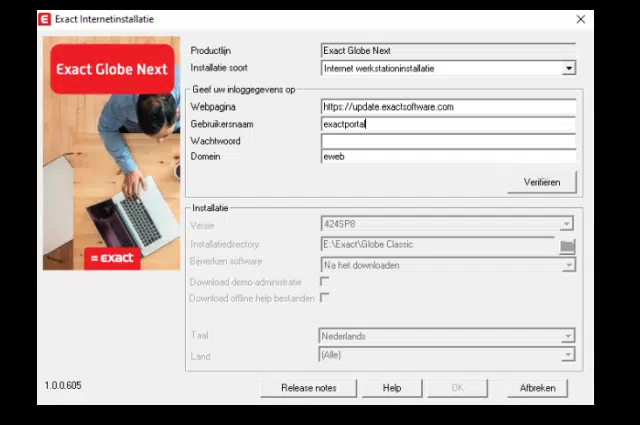Open the Bijwerken software dropdown
Screen dimensions: 640x425
568,265
